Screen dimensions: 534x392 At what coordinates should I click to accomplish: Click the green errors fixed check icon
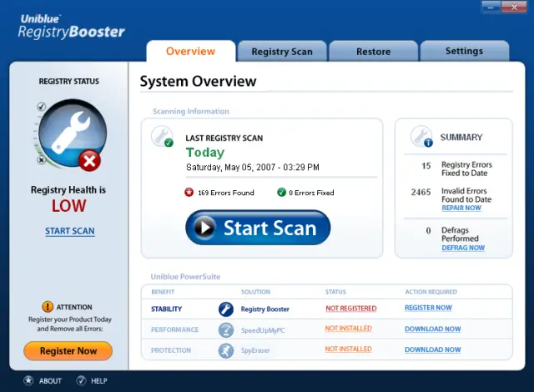click(x=281, y=193)
